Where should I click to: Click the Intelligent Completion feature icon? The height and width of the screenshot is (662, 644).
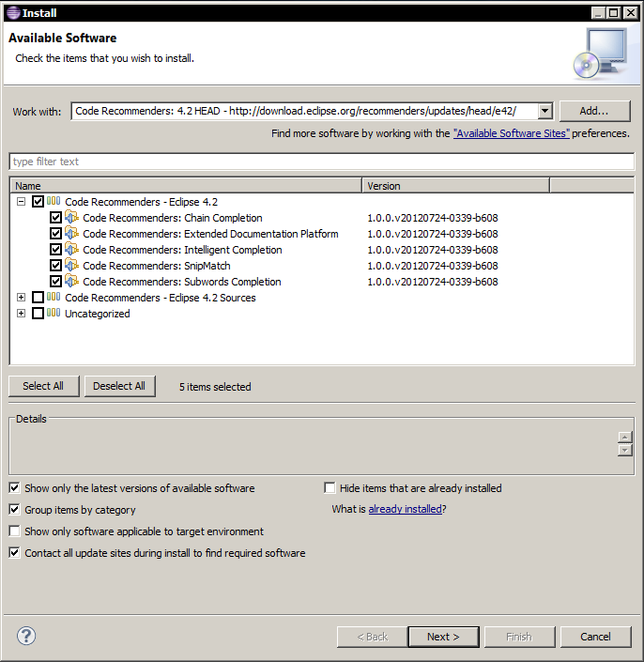click(x=71, y=250)
